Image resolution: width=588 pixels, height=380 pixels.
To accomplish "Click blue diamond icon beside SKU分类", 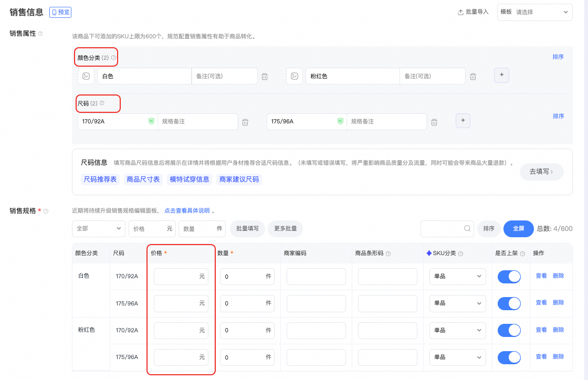I will click(x=429, y=254).
